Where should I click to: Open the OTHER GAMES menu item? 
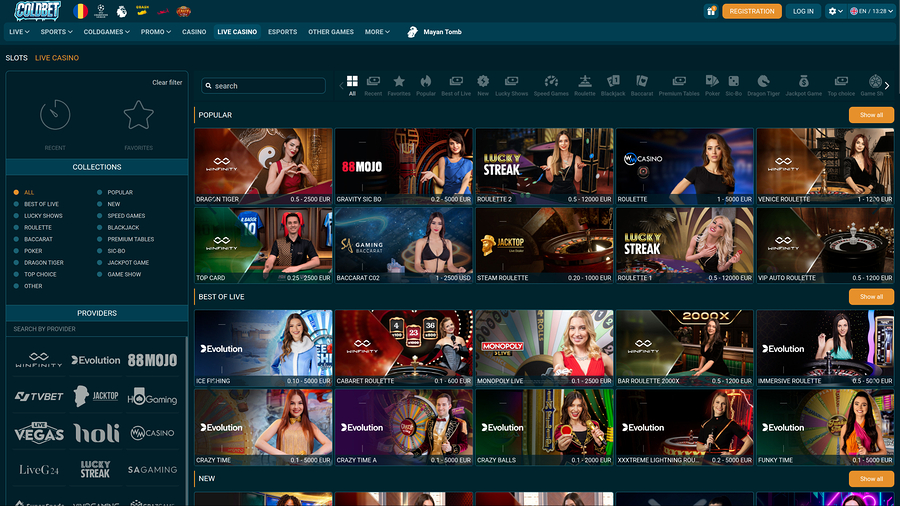[x=331, y=32]
